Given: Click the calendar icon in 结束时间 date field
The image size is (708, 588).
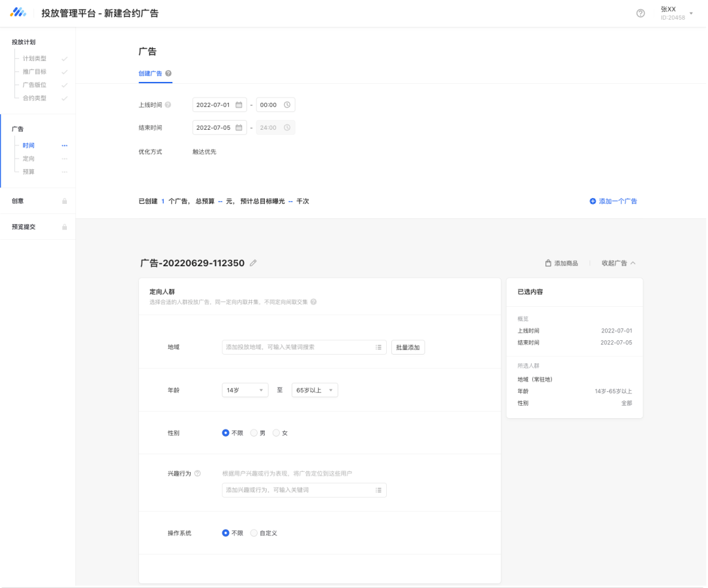Looking at the screenshot, I should [239, 128].
